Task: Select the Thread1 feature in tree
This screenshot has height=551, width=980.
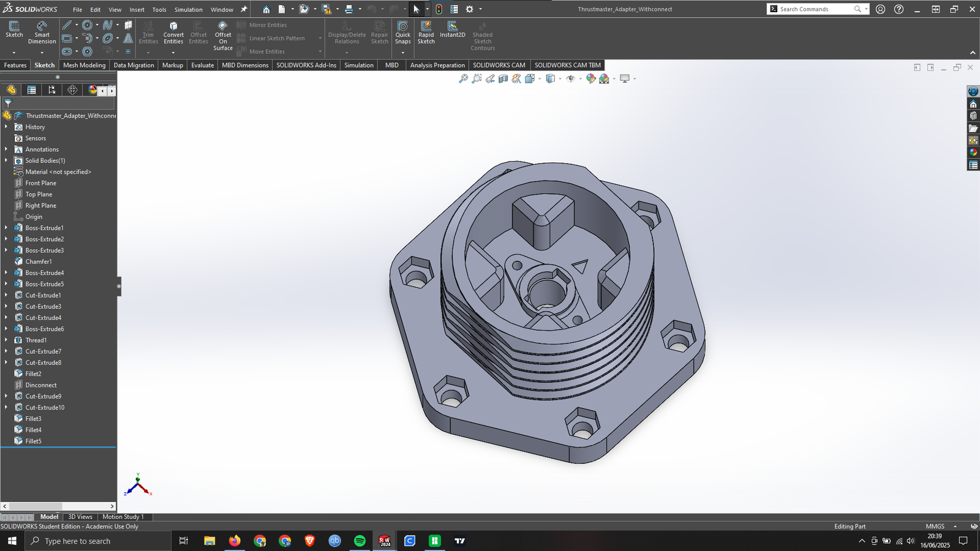Action: pyautogui.click(x=36, y=340)
